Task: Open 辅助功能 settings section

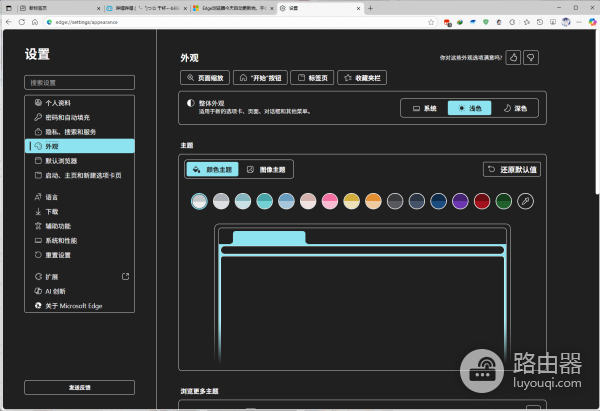Action: click(80, 226)
